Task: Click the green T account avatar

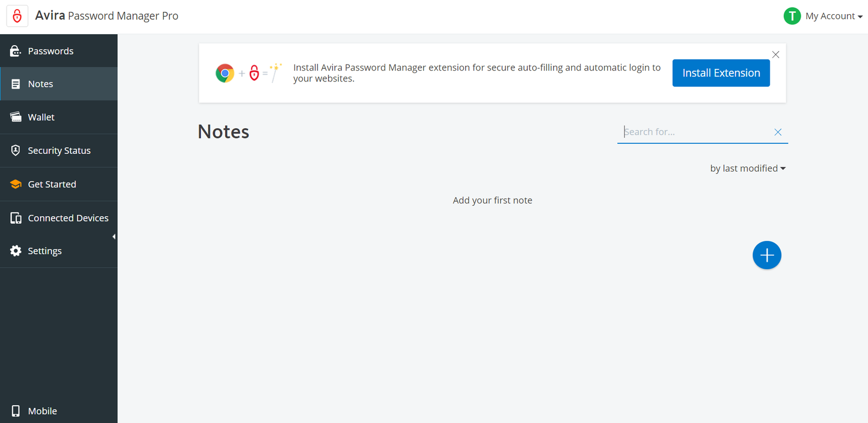Action: [x=792, y=16]
